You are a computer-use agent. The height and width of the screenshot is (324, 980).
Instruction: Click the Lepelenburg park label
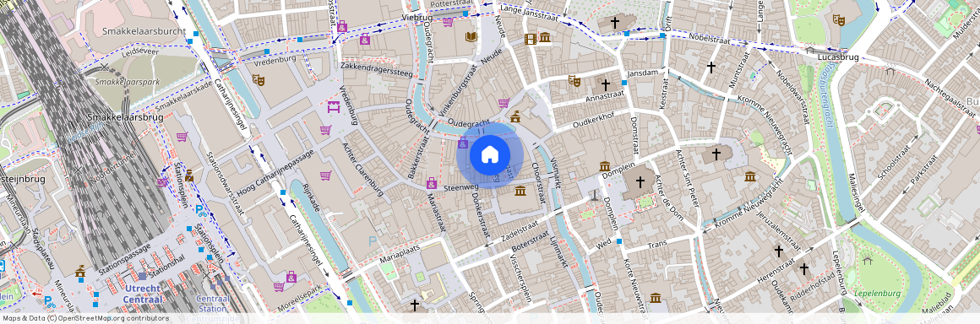point(878,294)
